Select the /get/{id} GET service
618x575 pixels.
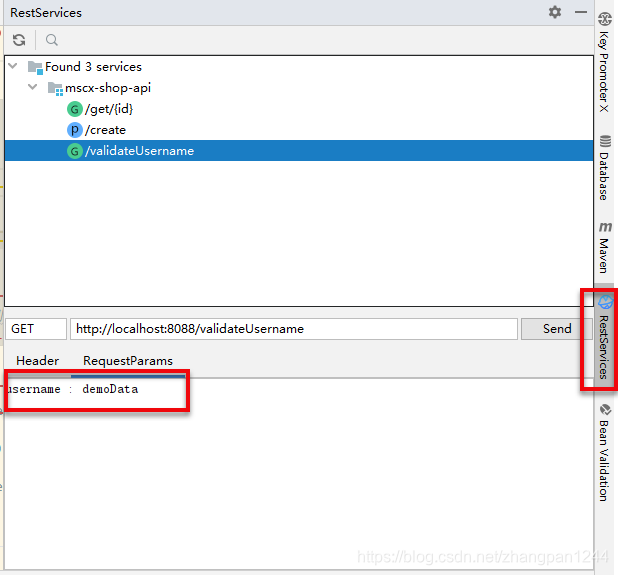coord(109,109)
